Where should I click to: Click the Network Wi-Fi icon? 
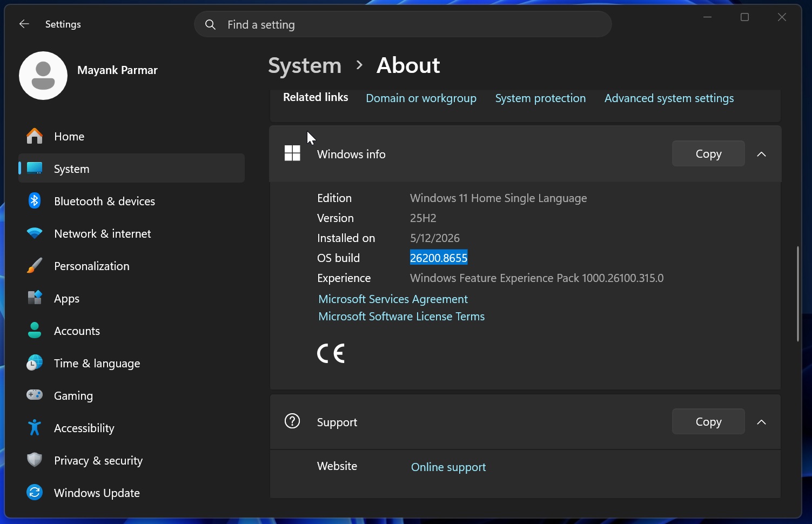(35, 233)
